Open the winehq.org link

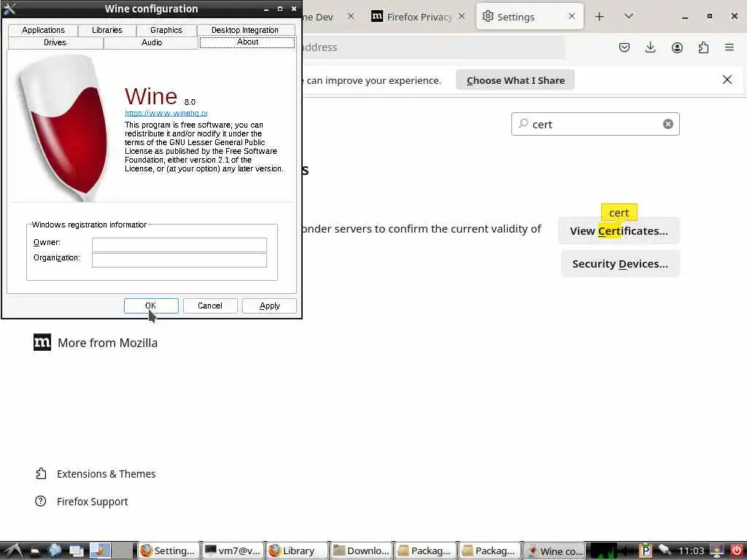(166, 113)
